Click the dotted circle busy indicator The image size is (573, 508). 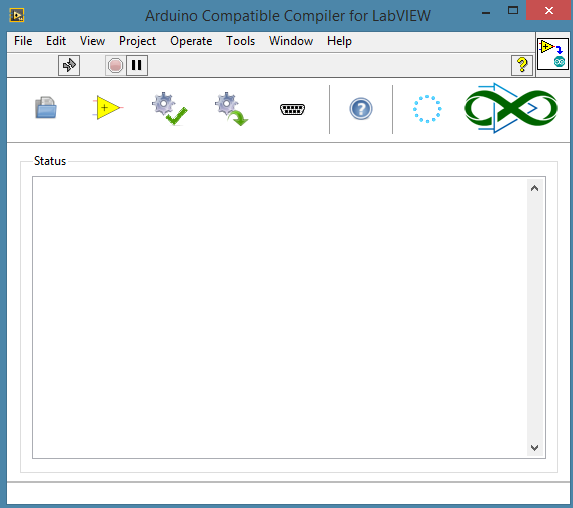(427, 109)
